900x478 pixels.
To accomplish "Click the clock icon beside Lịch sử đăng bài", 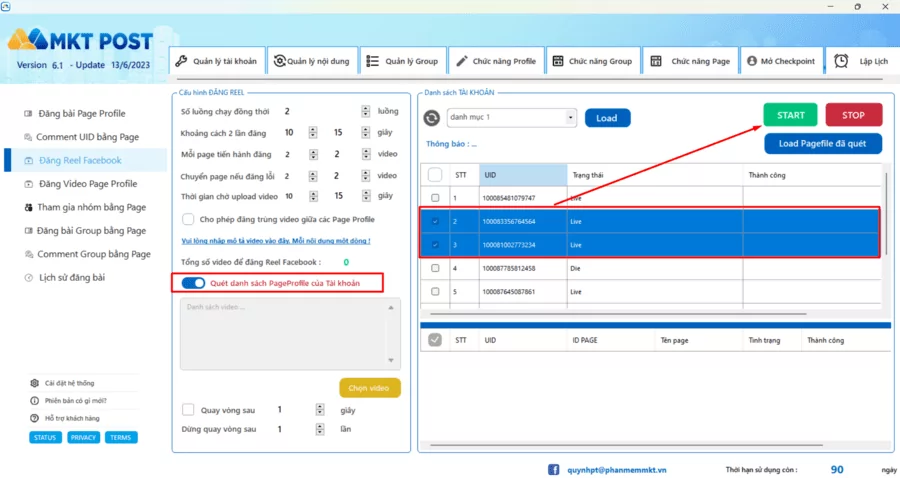I will pyautogui.click(x=29, y=278).
